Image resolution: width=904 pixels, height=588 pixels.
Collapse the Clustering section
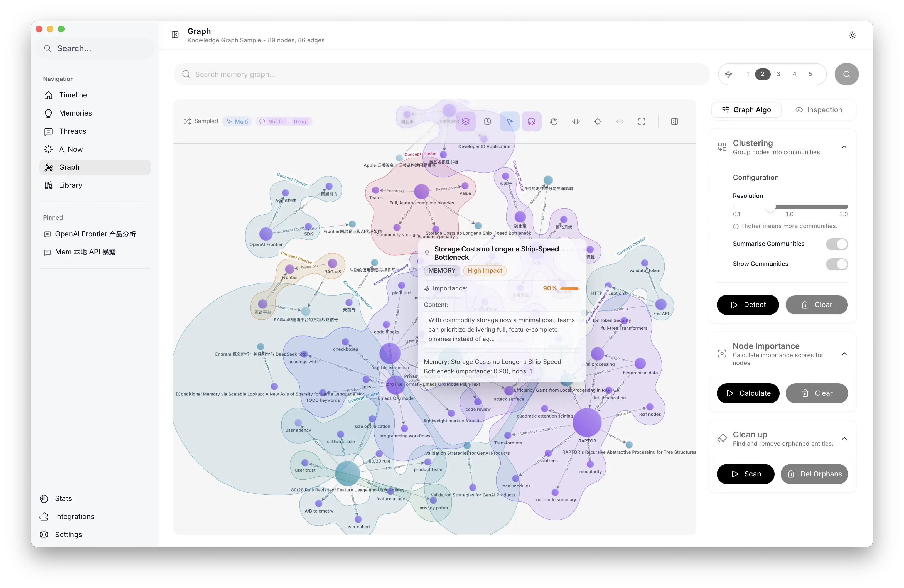[x=844, y=147]
